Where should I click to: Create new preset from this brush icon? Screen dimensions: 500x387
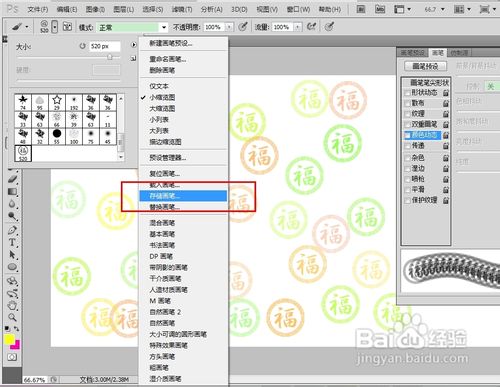pyautogui.click(x=133, y=59)
